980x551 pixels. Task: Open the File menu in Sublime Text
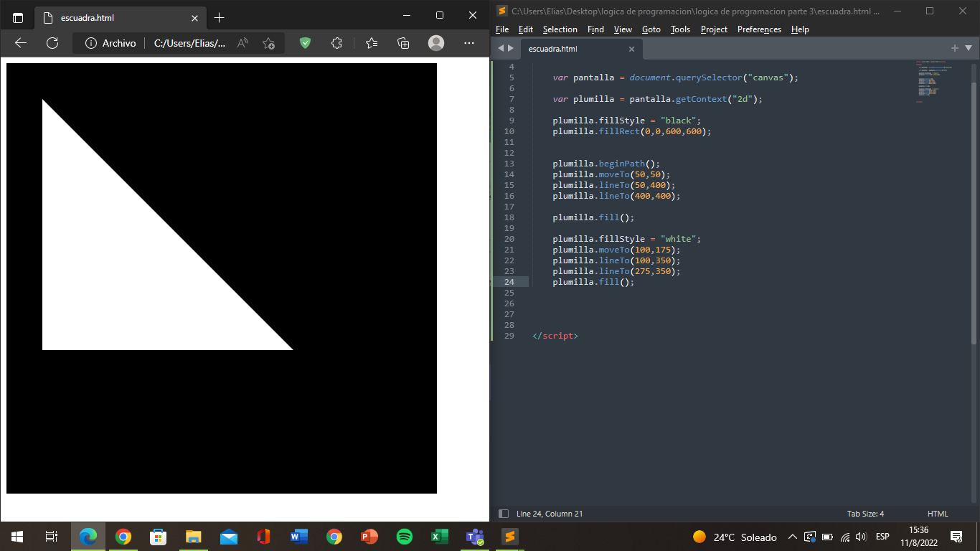(502, 29)
